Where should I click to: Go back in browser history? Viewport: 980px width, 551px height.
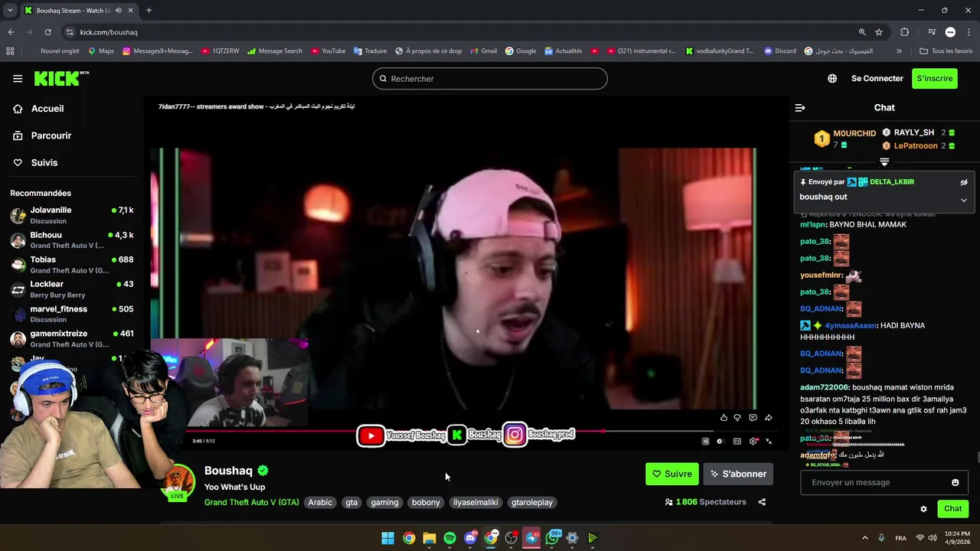[11, 32]
